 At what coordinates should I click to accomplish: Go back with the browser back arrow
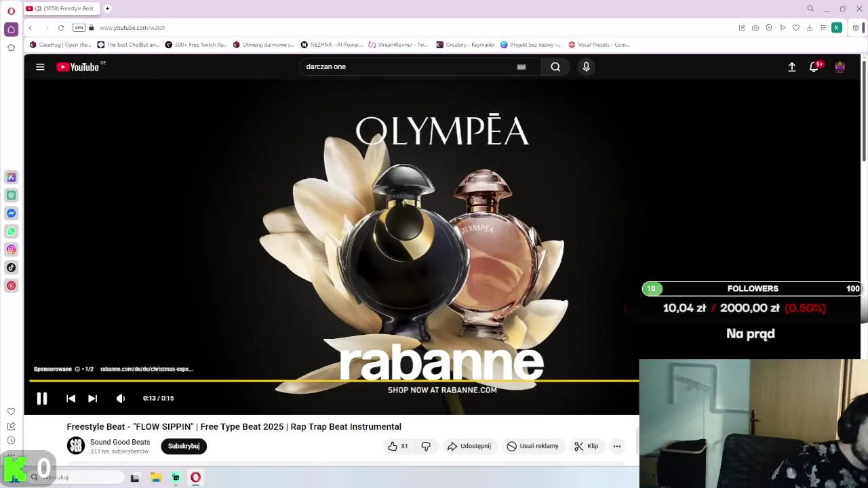(x=31, y=28)
